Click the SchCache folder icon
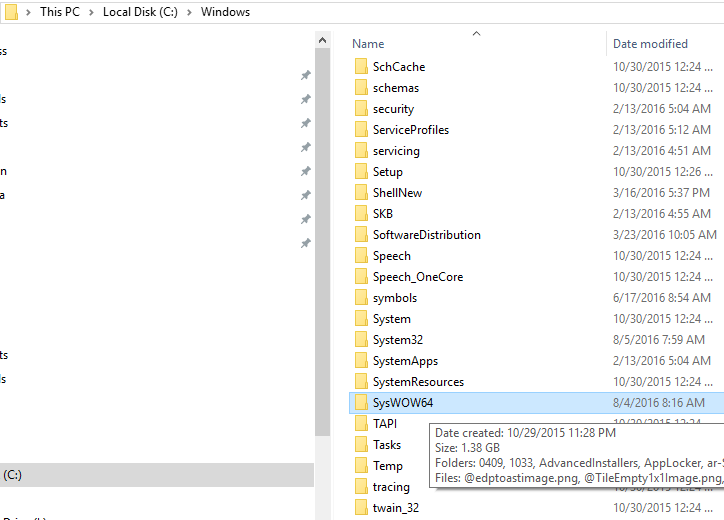 tap(362, 67)
